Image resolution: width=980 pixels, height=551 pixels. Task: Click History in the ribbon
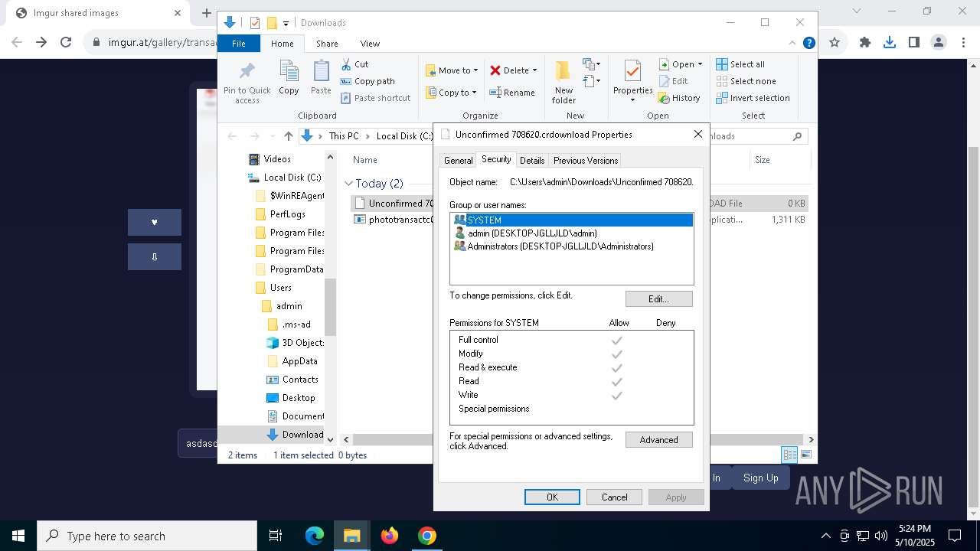click(x=679, y=98)
